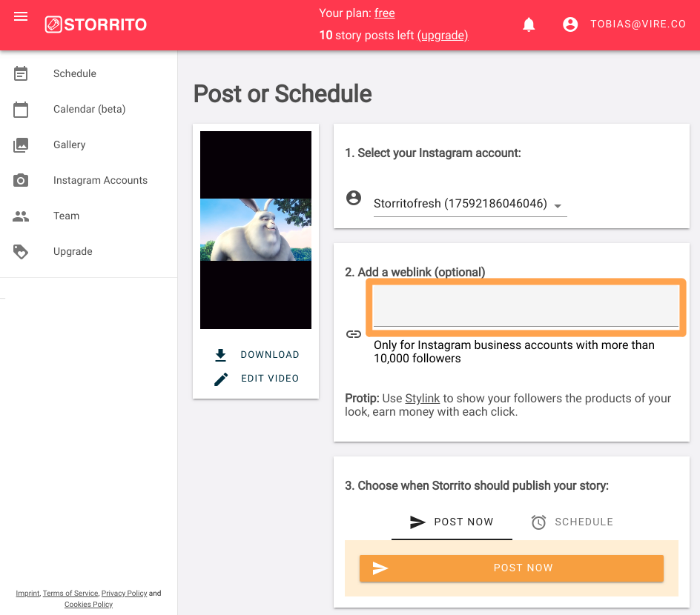Image resolution: width=700 pixels, height=615 pixels.
Task: Open the user account avatar icon
Action: coord(570,24)
